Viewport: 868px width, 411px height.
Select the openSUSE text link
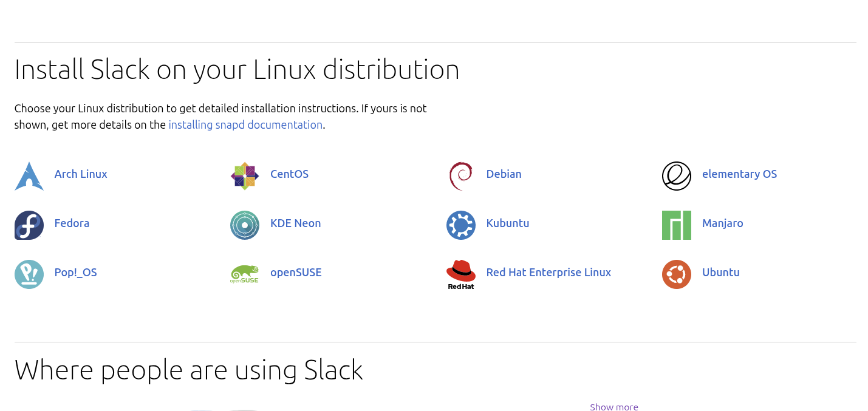(x=296, y=273)
